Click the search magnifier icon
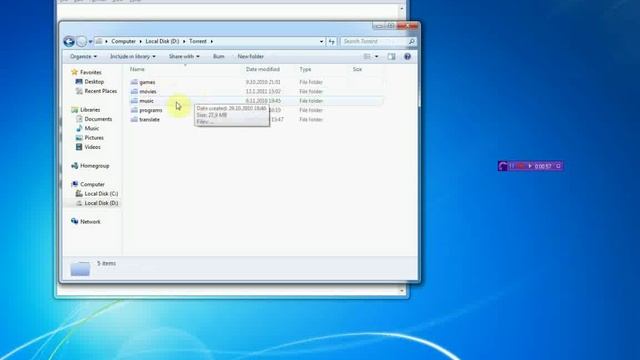This screenshot has height=360, width=640. tap(411, 41)
